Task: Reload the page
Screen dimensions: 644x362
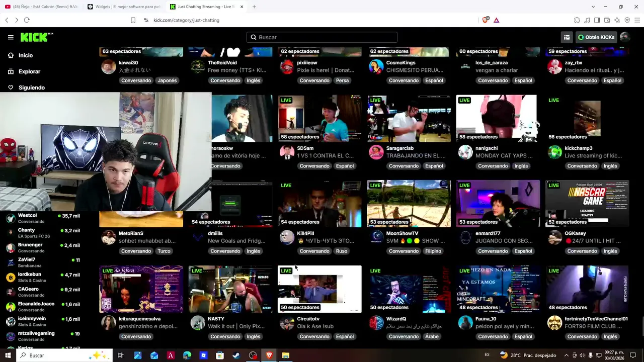Action: pyautogui.click(x=27, y=20)
